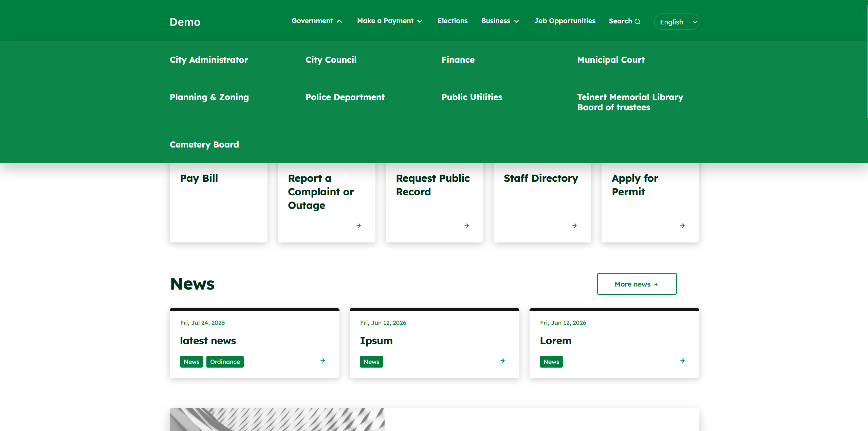Expand the Business menu chevron

(x=516, y=21)
